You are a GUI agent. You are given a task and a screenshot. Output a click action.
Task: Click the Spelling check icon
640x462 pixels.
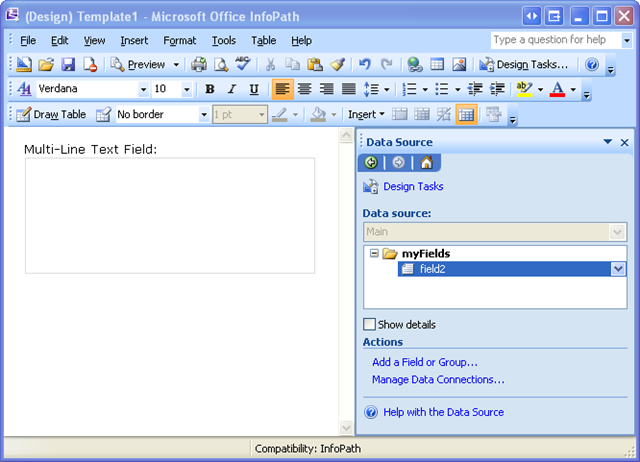coord(243,65)
